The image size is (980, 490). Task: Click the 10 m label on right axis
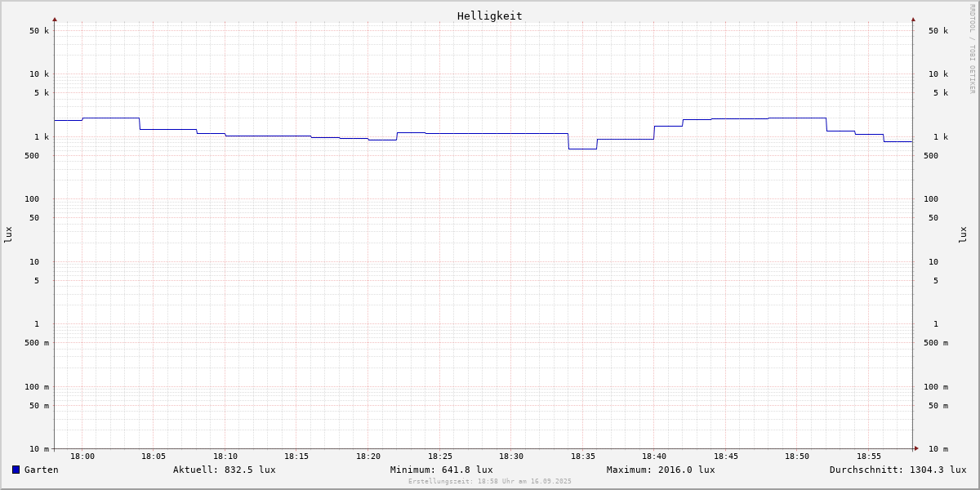tap(938, 449)
